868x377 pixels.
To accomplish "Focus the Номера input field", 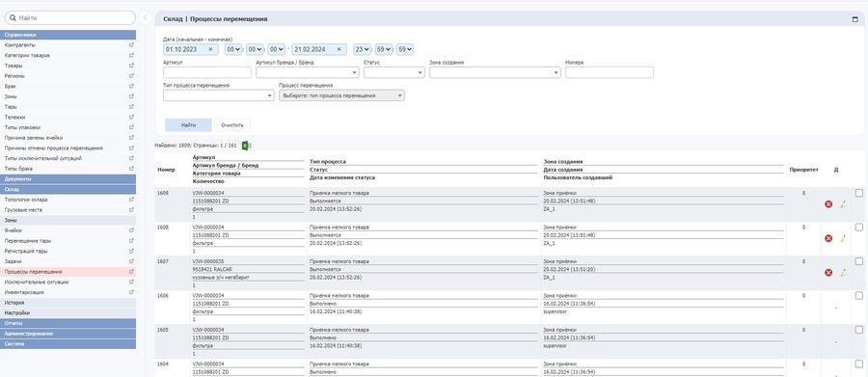I will [x=610, y=72].
